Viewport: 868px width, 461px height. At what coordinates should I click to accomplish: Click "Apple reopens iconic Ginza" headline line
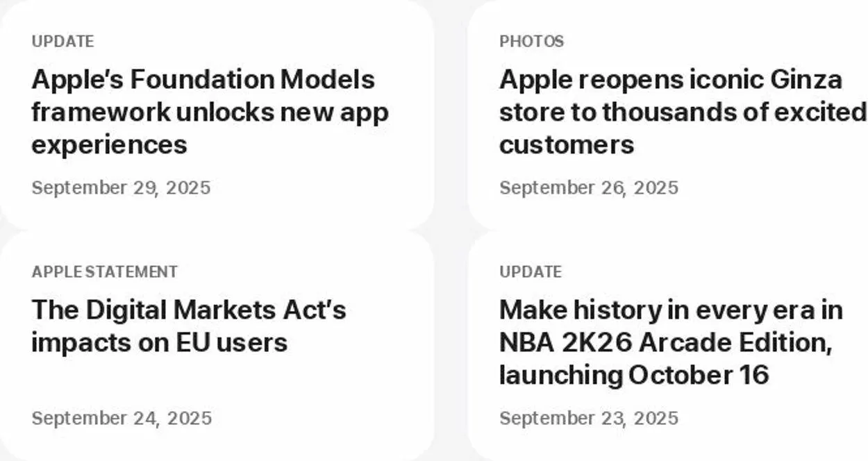pos(670,80)
